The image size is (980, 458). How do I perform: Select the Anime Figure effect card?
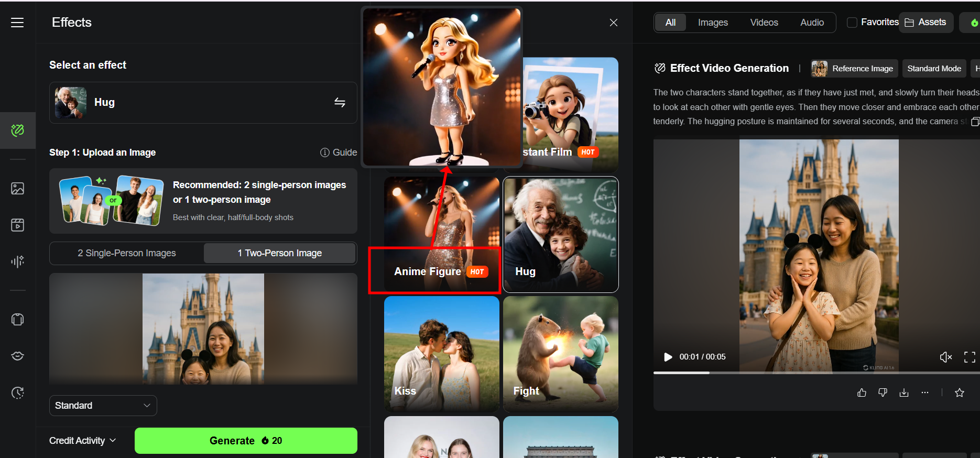[x=442, y=235]
